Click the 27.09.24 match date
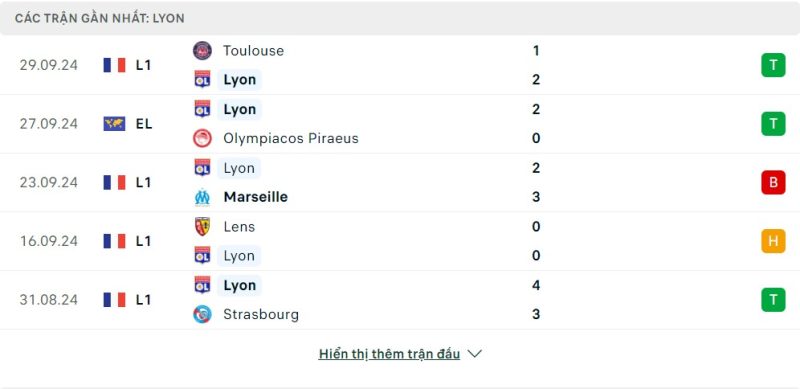 tap(49, 124)
